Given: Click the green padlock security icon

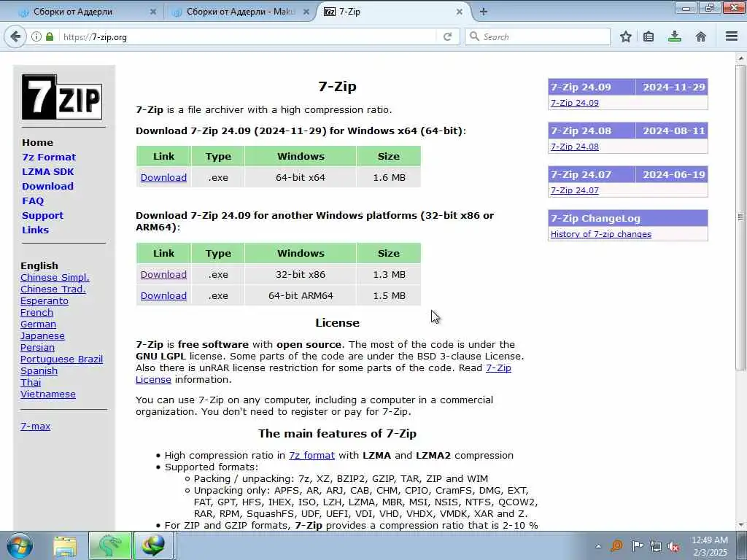Looking at the screenshot, I should point(50,36).
